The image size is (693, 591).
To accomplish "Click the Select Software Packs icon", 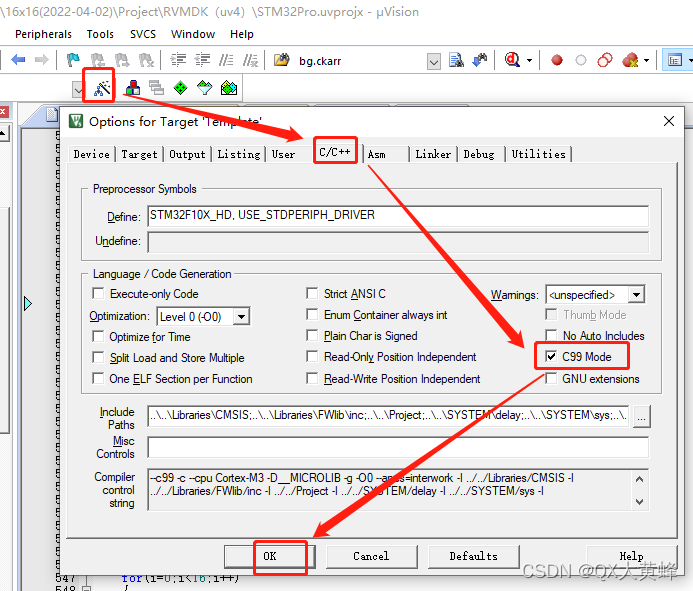I will pos(205,88).
